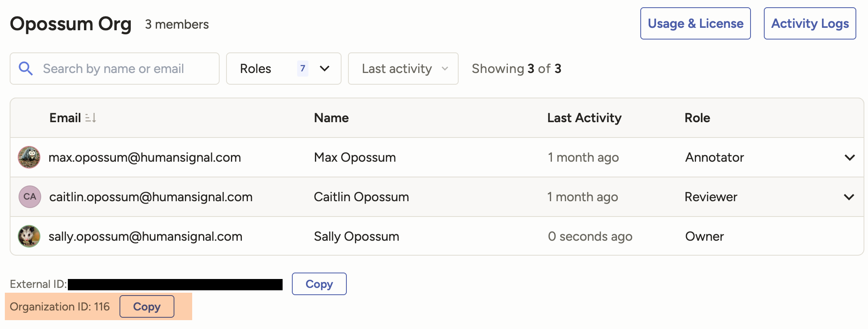Expand role chevron for Caitlin Opossum

click(x=849, y=197)
